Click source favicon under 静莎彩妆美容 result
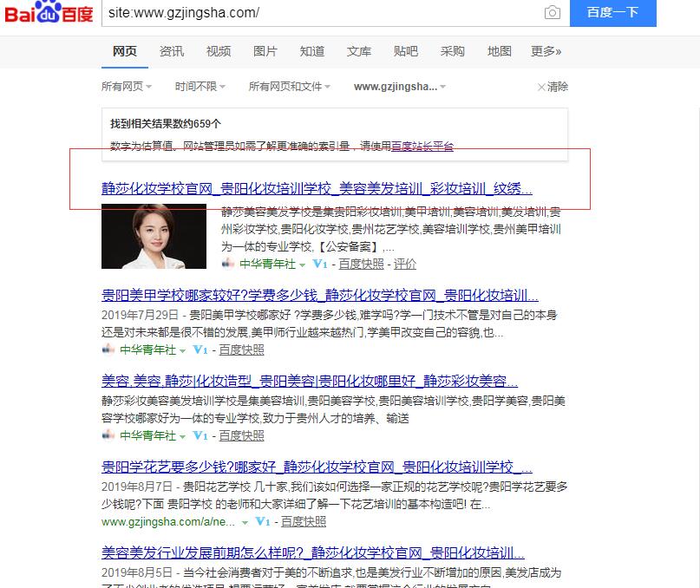Viewport: 700px width, 588px height. [x=108, y=434]
